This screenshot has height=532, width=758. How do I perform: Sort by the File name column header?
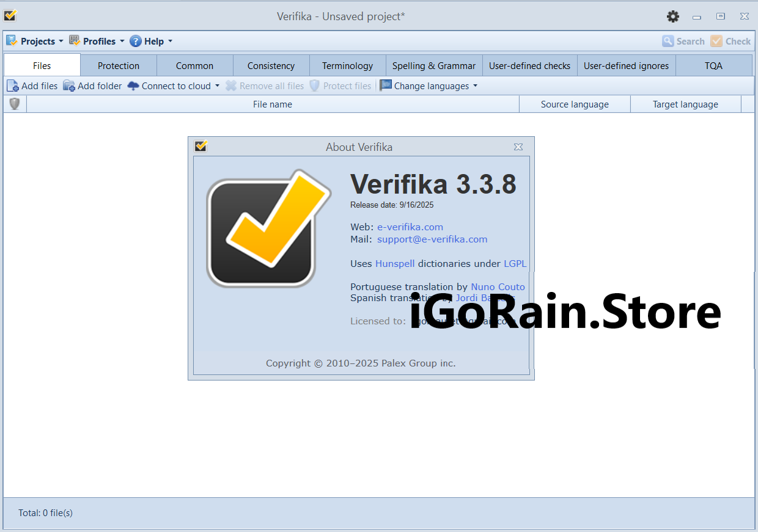[x=273, y=104]
